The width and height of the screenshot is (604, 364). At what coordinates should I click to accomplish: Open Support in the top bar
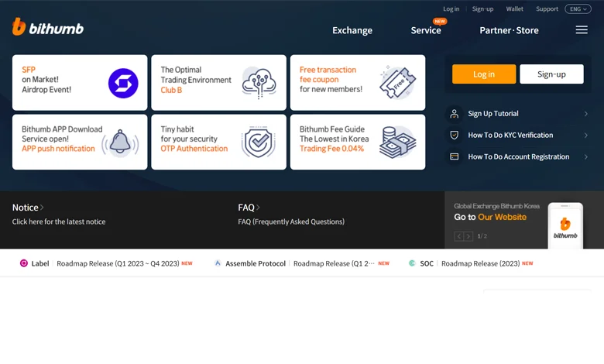547,9
